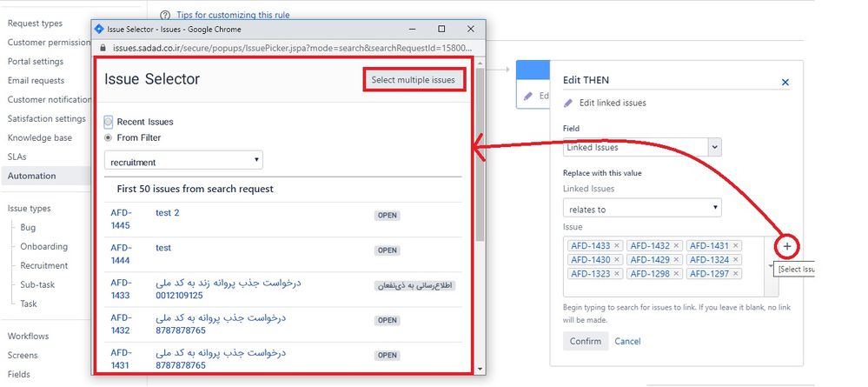The image size is (868, 387).
Task: Open Issue types in sidebar
Action: click(x=30, y=209)
